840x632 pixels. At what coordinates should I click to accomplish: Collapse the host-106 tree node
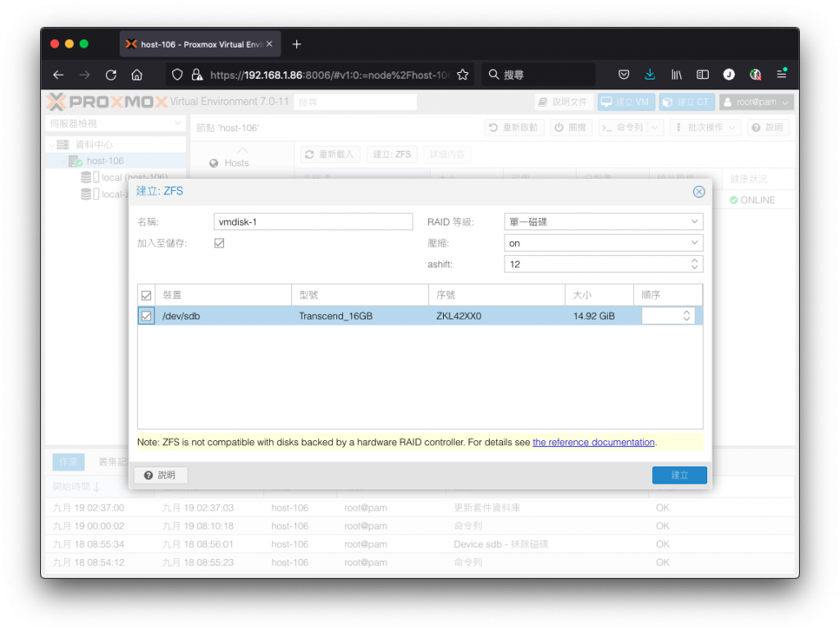64,161
